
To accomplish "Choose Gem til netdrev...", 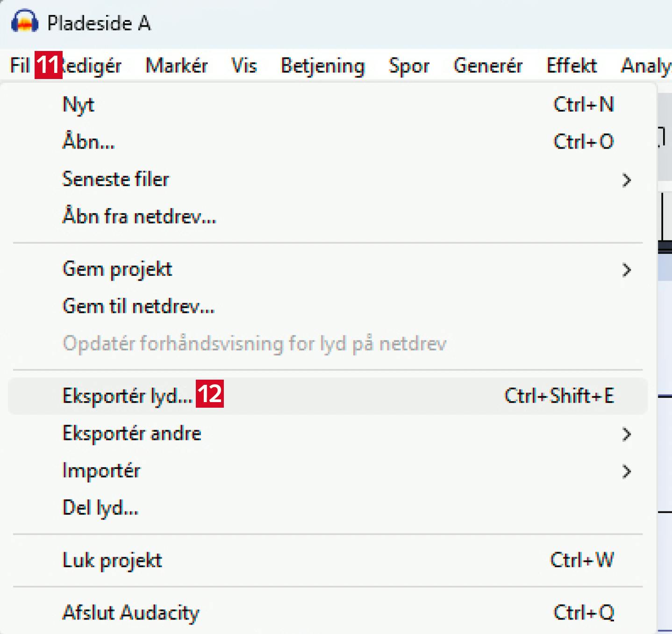I will [x=139, y=307].
